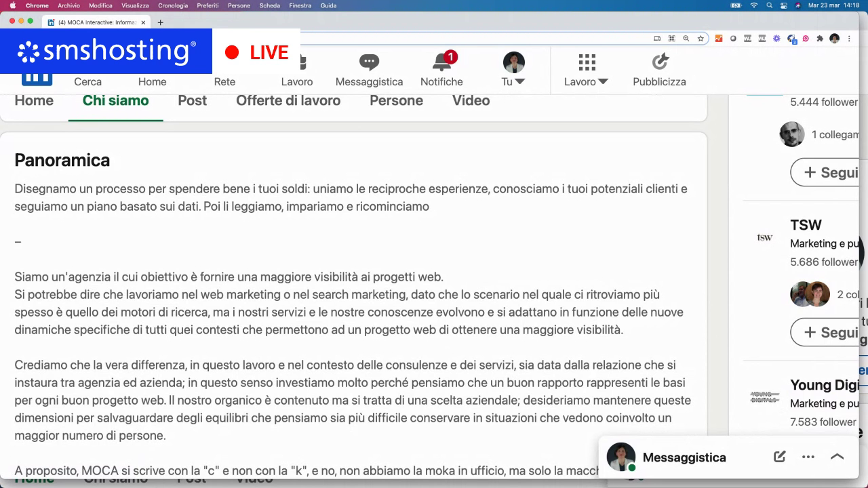Open a new browser tab
Viewport: 868px width, 488px height.
tap(160, 22)
